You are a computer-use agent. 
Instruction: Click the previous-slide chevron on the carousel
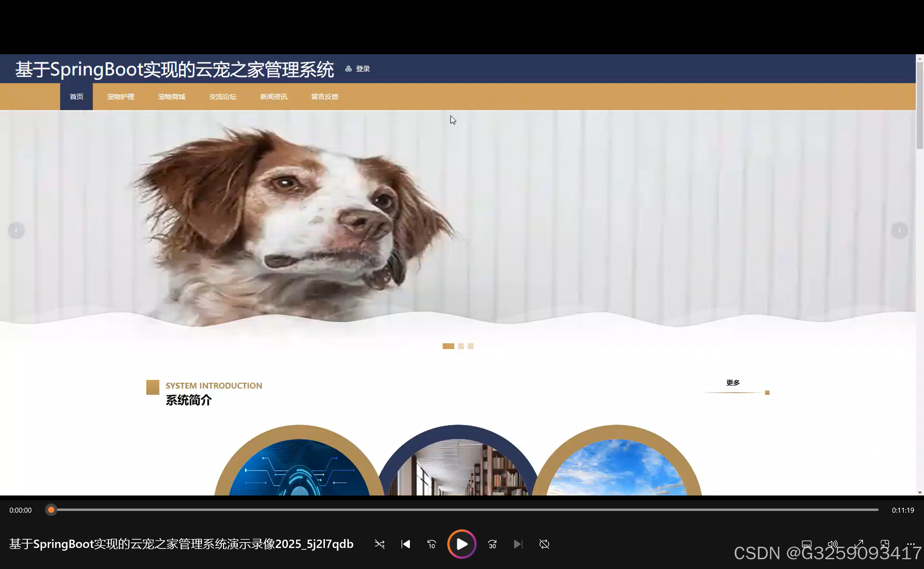16,230
